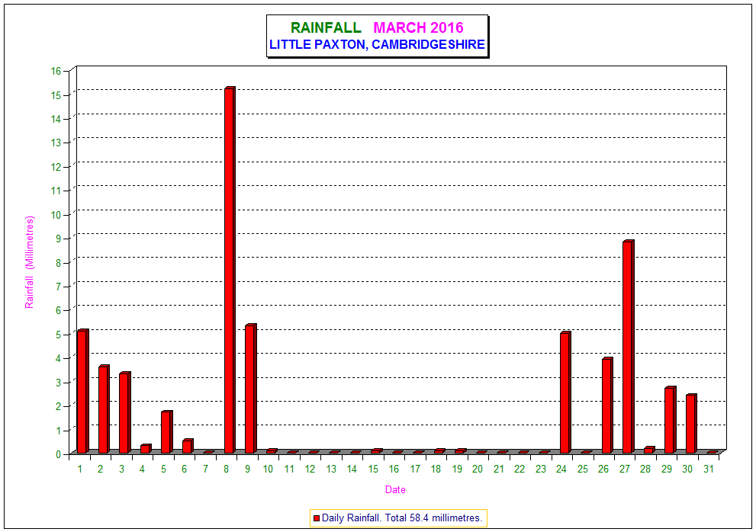This screenshot has height=532, width=756.
Task: Click the x-axis date label '27'
Action: [x=624, y=469]
